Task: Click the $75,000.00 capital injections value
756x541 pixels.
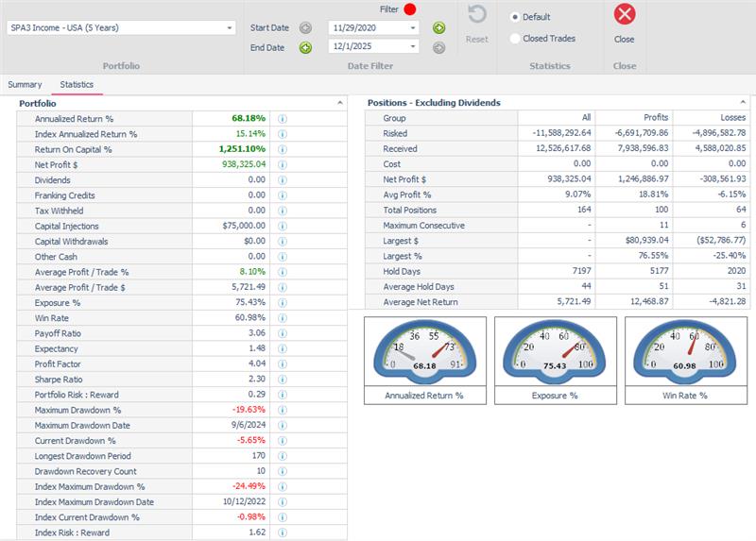Action: click(x=244, y=226)
